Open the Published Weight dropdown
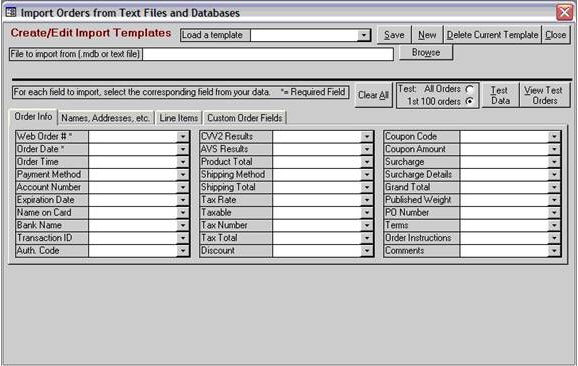The height and width of the screenshot is (366, 578). [554, 200]
